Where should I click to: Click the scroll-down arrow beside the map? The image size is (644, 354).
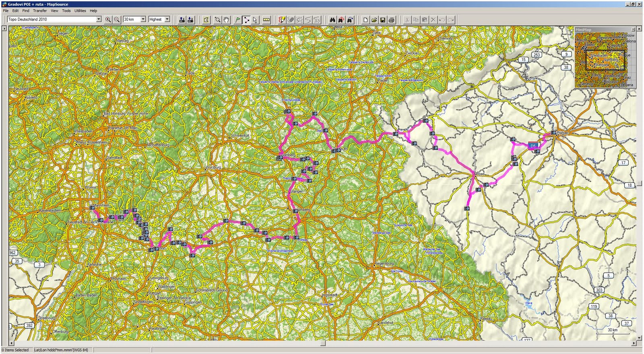pos(640,338)
